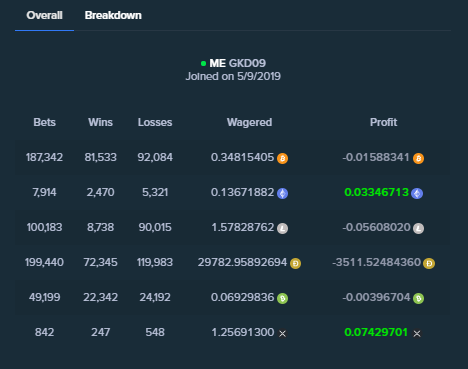Click the Bitcoin icon beside wagered 0.34815405

(282, 158)
